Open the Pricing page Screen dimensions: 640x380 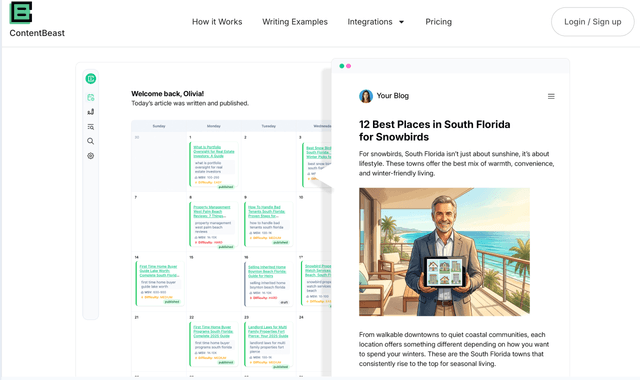point(438,22)
